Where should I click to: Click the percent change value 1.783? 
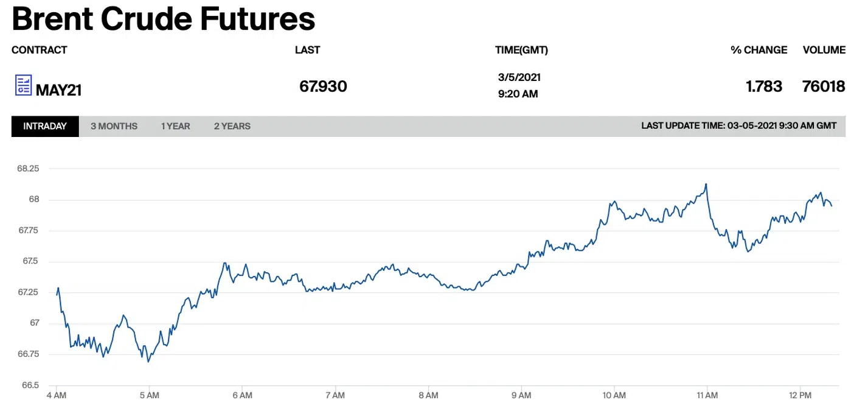[x=764, y=86]
